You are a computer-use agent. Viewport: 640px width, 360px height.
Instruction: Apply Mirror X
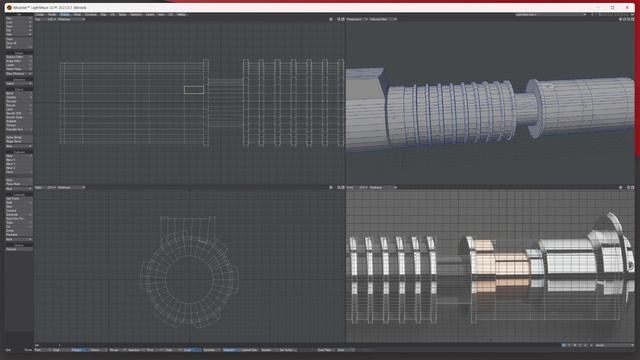(x=19, y=160)
